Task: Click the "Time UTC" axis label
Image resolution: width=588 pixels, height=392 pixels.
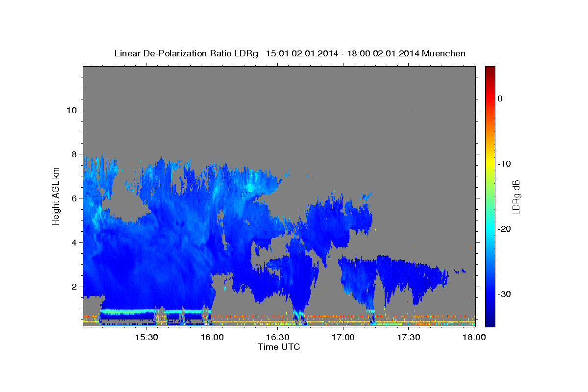Action: pyautogui.click(x=279, y=347)
